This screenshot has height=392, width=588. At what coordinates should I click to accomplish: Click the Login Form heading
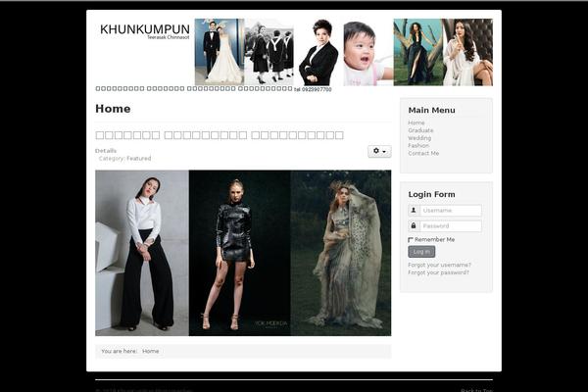click(x=431, y=194)
